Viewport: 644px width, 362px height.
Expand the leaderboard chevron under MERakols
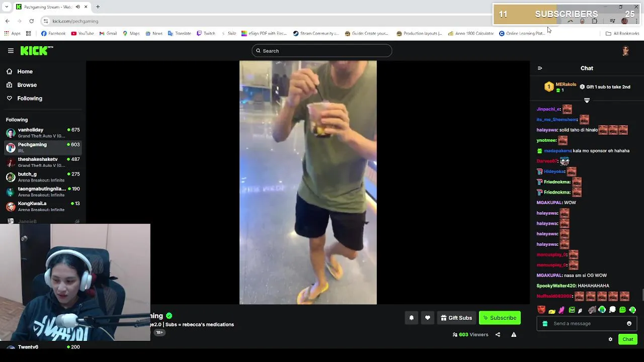coord(587,101)
